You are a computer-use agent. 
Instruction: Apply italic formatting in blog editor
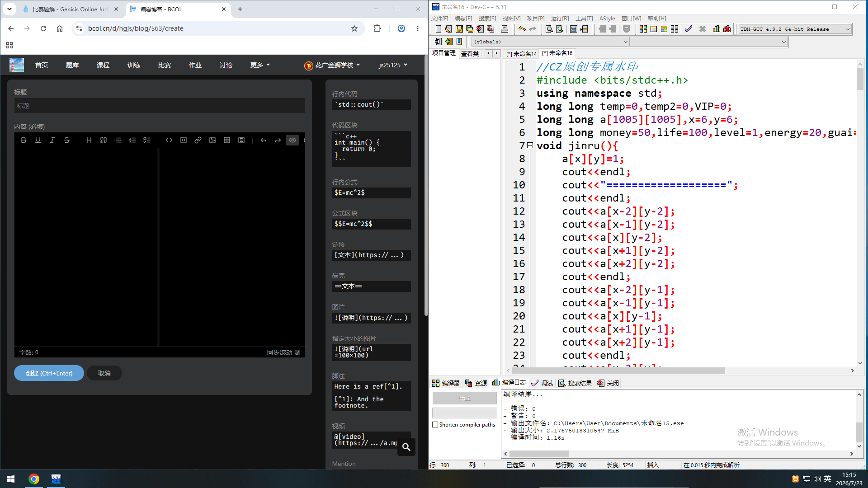tap(52, 140)
